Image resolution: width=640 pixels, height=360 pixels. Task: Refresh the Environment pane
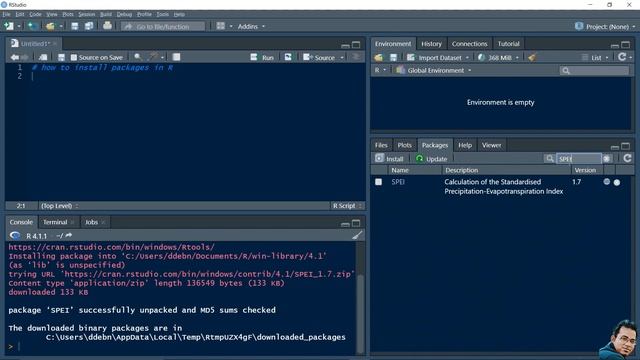pyautogui.click(x=622, y=57)
